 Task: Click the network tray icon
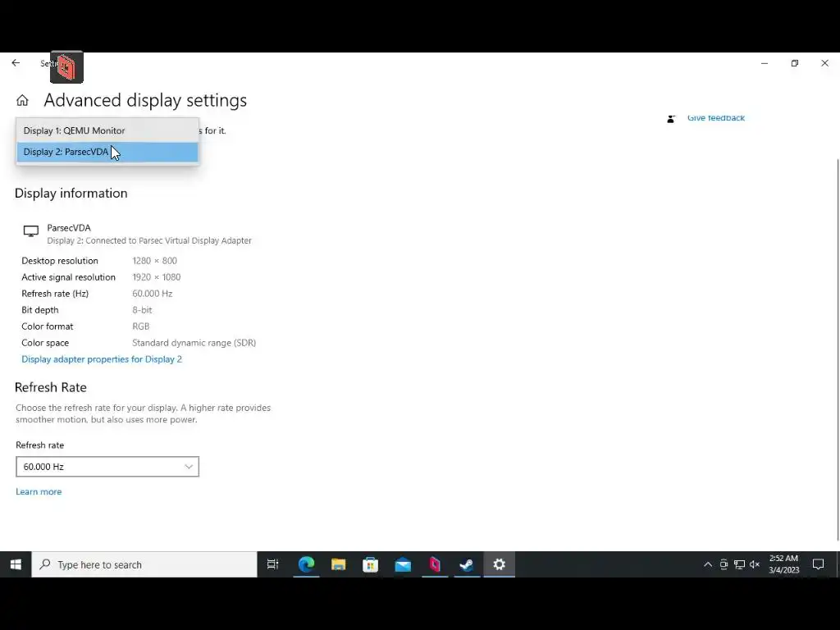coord(739,564)
